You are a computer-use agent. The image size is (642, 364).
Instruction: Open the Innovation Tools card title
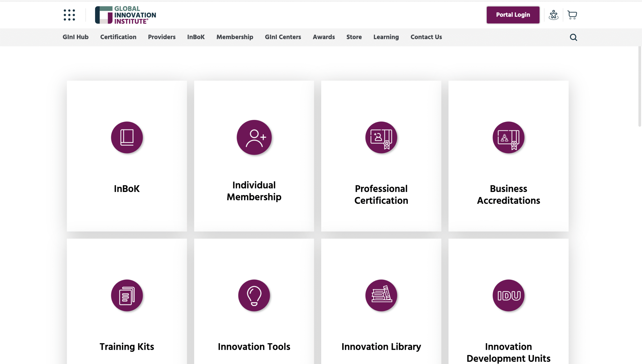[254, 347]
